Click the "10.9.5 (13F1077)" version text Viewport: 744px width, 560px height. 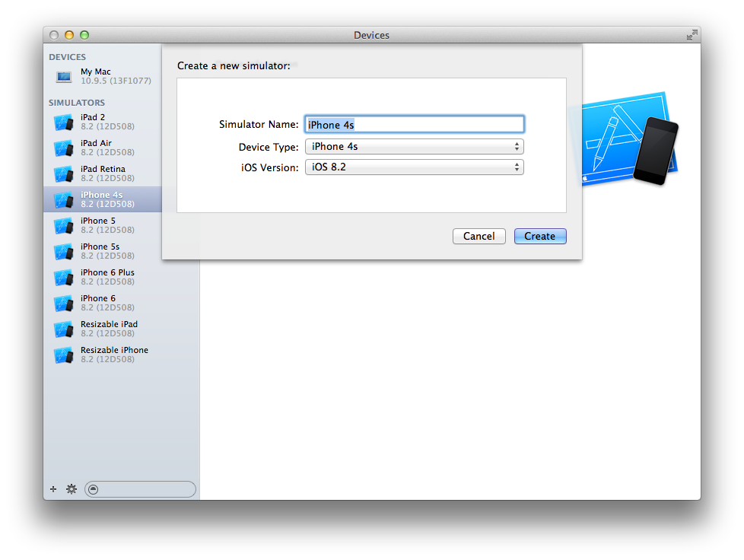116,81
